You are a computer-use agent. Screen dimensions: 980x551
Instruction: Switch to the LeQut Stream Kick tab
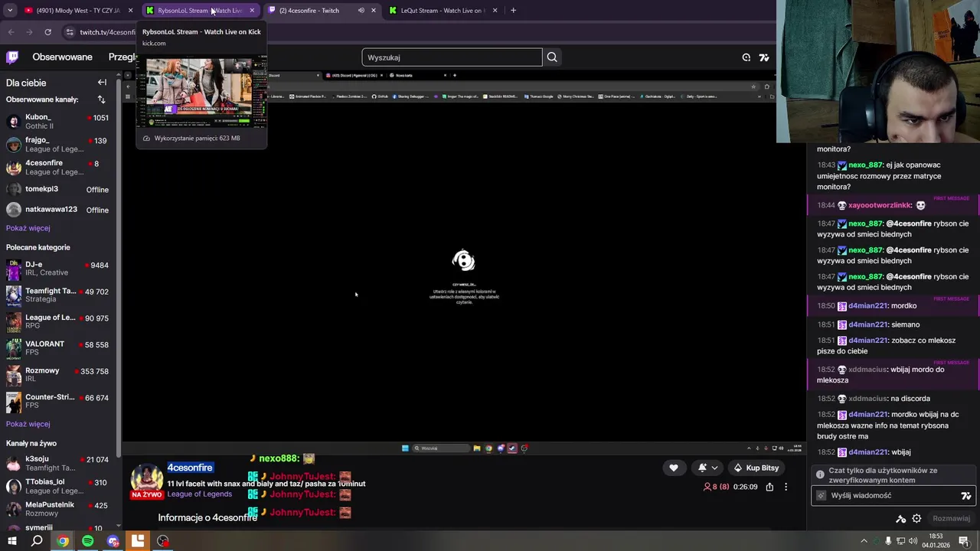[443, 11]
